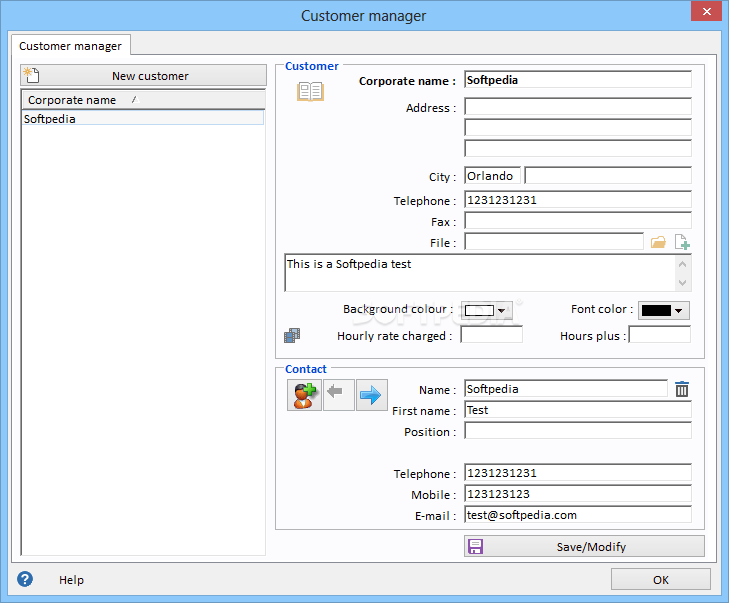Click the First name field

coord(578,410)
